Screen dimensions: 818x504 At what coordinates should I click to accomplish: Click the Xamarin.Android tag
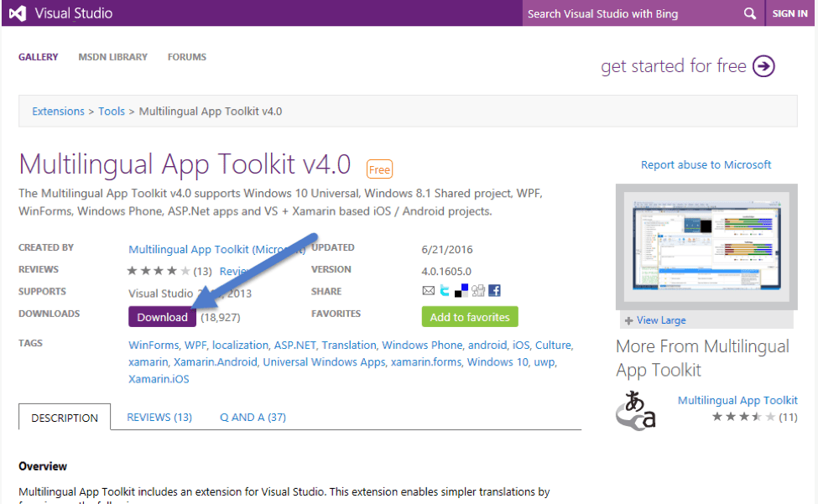pos(216,362)
